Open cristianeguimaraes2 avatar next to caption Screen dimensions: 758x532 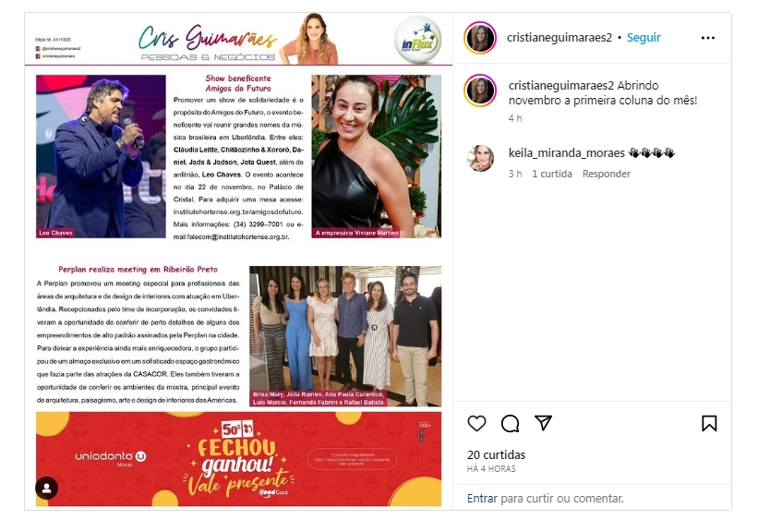click(480, 91)
